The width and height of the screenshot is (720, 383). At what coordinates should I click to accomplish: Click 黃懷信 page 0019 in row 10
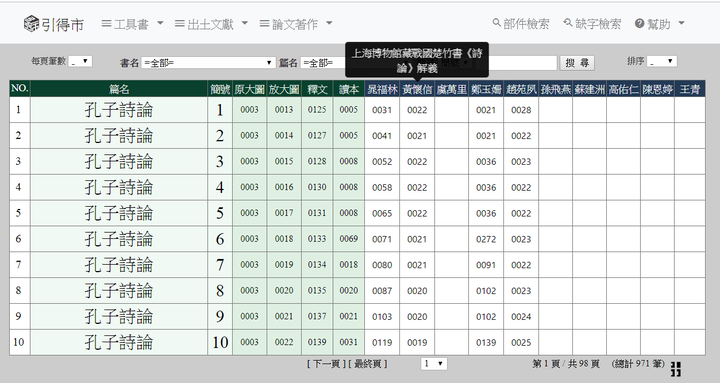tap(417, 343)
